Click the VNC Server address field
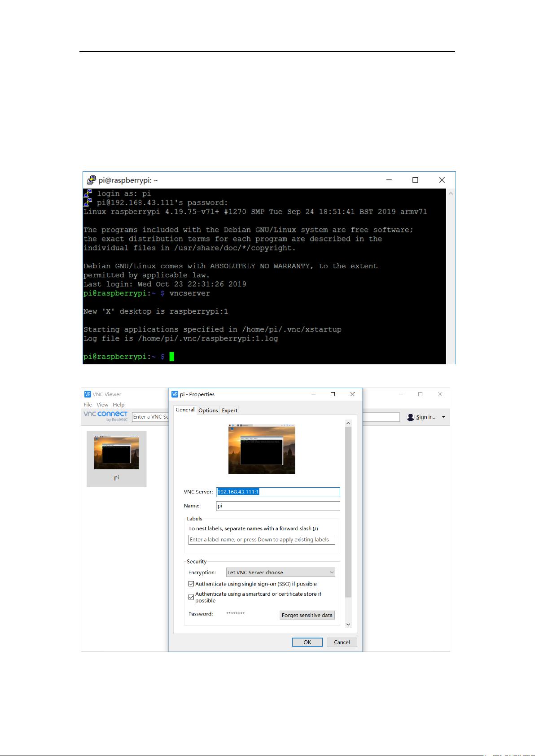Viewport: 535px width, 756px height. coord(278,492)
